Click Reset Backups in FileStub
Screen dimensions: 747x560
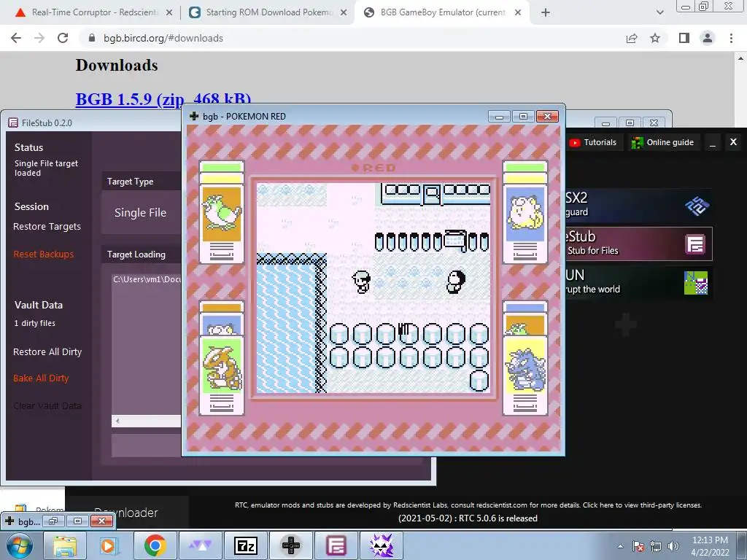tap(43, 254)
